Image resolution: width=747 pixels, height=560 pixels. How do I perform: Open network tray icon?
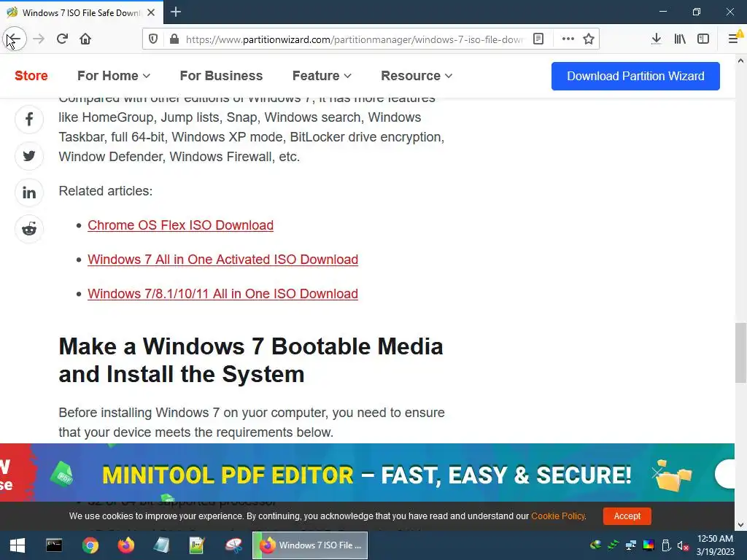coord(631,545)
